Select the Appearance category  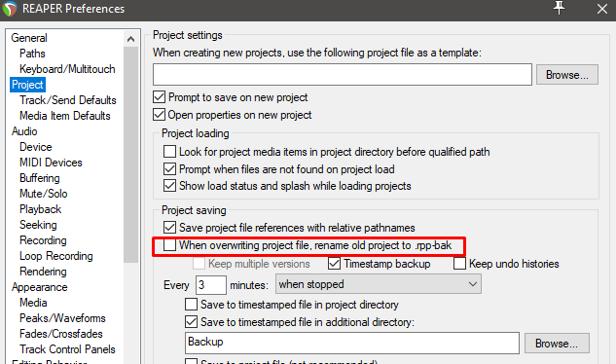tap(39, 287)
